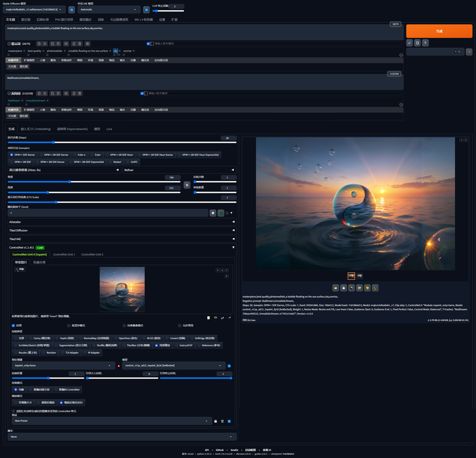Refresh the Stable Diffusion checkpoint list
The width and height of the screenshot is (476, 458).
click(x=71, y=10)
